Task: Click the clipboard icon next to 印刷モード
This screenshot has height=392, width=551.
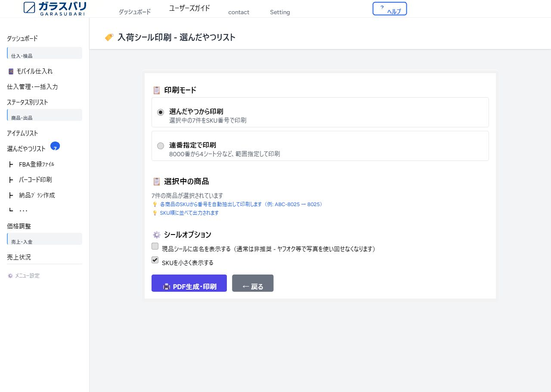Action: point(156,90)
